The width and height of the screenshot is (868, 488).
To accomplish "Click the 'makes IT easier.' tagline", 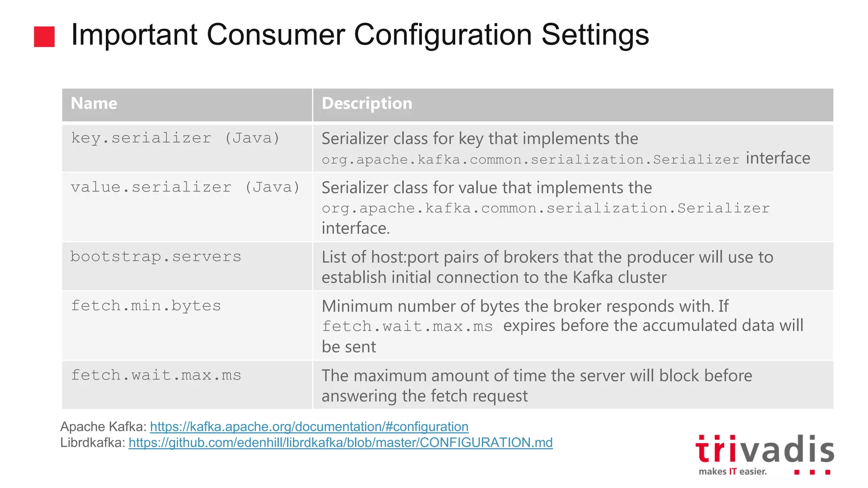I will (732, 471).
